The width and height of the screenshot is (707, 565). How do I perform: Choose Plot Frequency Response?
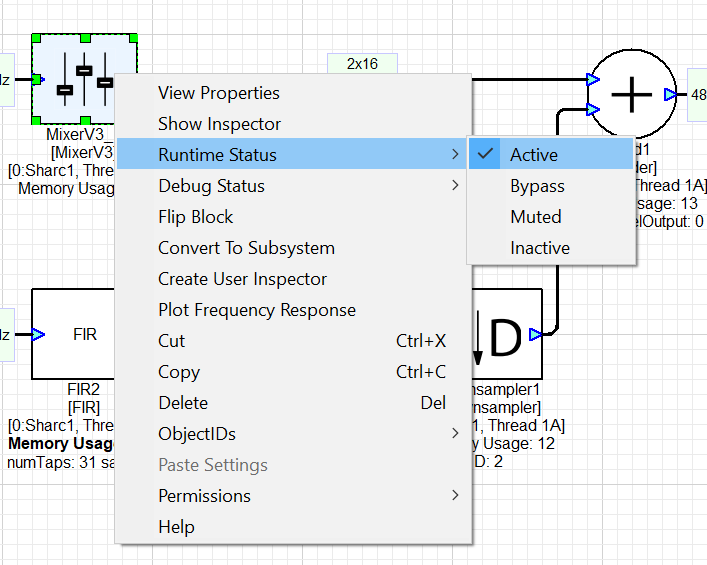tap(293, 310)
